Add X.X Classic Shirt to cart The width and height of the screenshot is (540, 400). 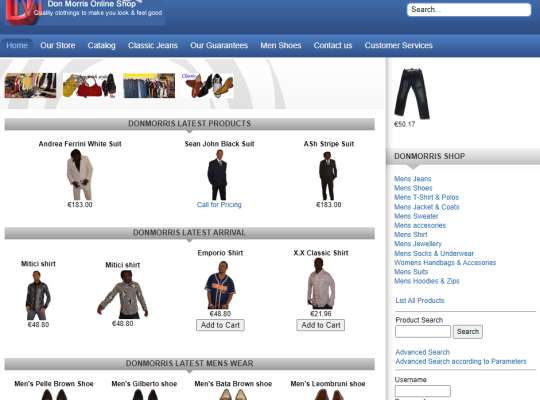pos(321,325)
